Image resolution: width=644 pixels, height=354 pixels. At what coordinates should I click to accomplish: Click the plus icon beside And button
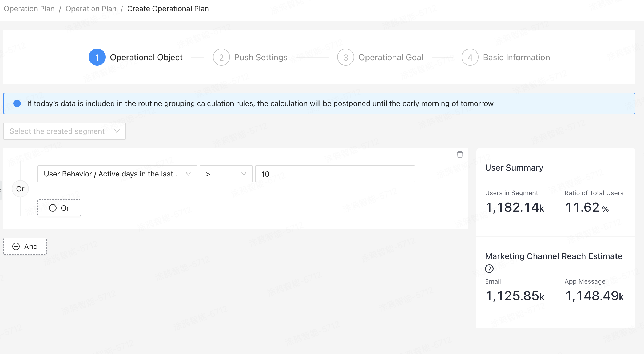click(x=16, y=246)
